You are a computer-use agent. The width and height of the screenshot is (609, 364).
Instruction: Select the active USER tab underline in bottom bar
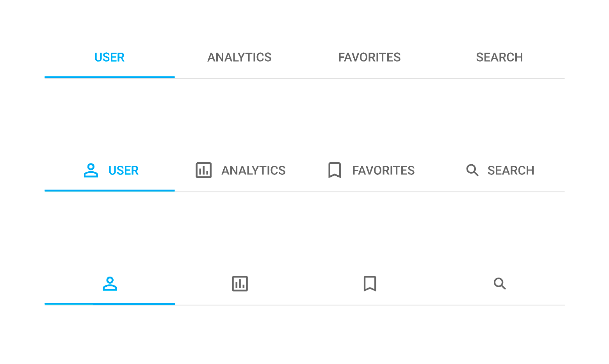[110, 305]
